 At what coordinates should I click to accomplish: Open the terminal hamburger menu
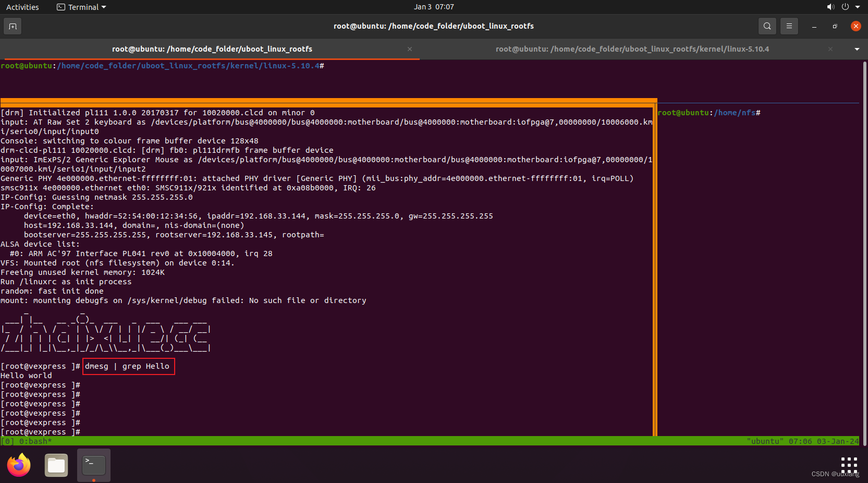[x=789, y=26]
